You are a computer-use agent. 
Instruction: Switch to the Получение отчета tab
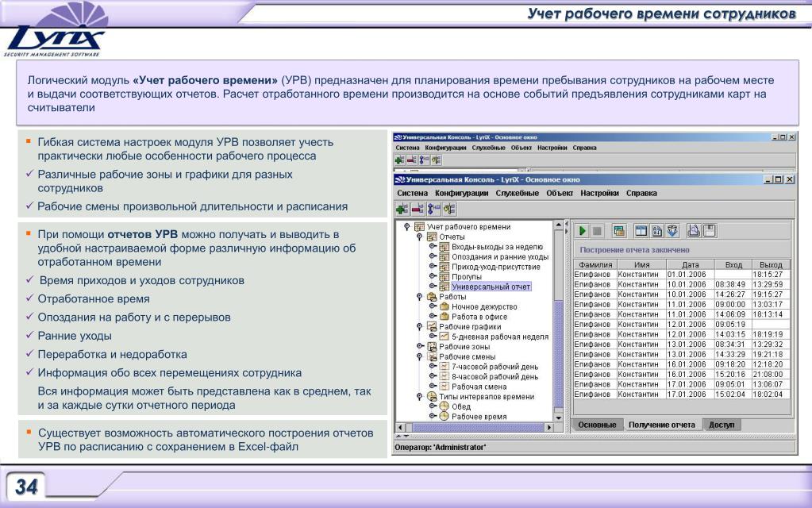point(662,425)
